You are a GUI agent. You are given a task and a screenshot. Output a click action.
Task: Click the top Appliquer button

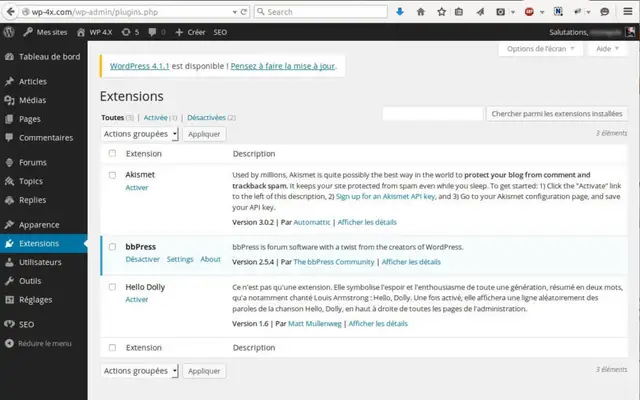[204, 134]
